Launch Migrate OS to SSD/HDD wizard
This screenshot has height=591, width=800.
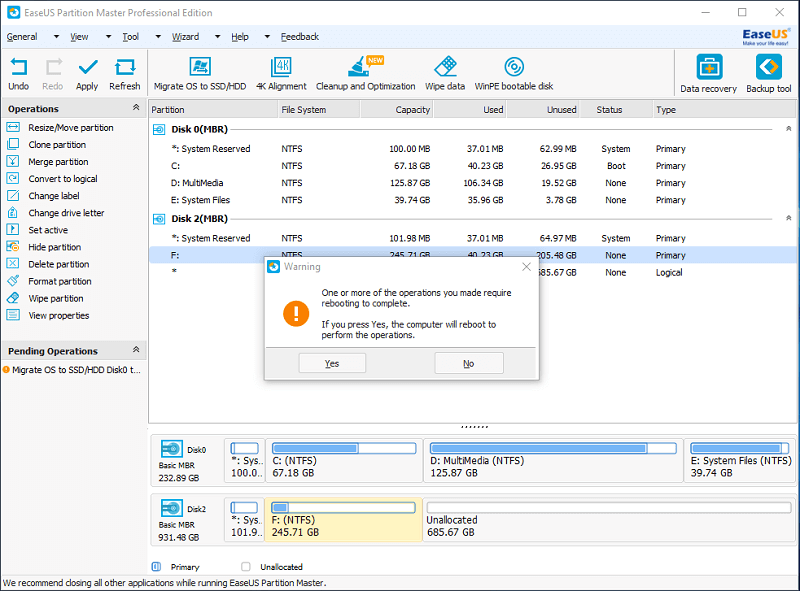[x=200, y=75]
